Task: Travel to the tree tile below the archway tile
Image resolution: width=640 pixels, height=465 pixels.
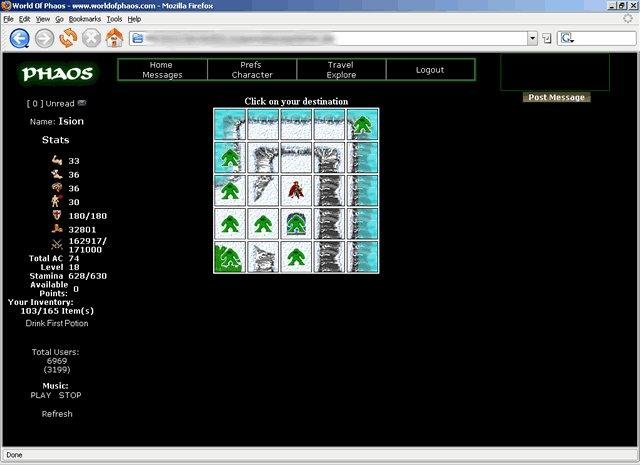Action: (x=296, y=257)
